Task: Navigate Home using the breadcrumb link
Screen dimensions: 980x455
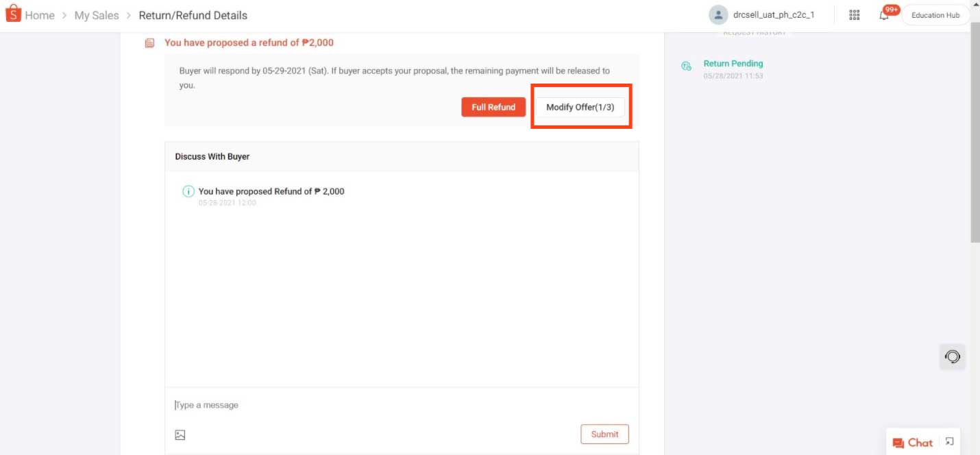Action: point(40,14)
